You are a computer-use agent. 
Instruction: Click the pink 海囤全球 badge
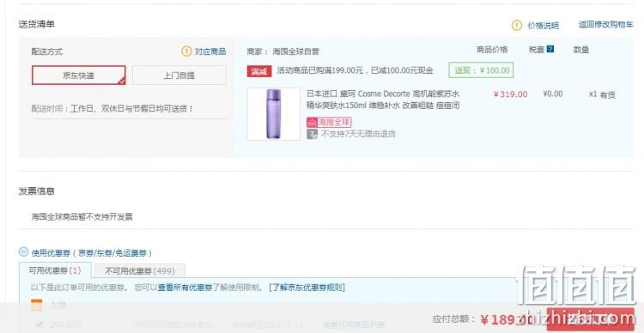click(x=329, y=122)
